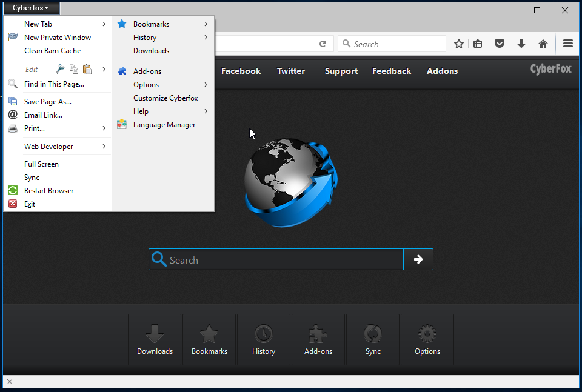Click the Sync tile on start page
Viewport: 582px width, 392px height.
pos(373,339)
